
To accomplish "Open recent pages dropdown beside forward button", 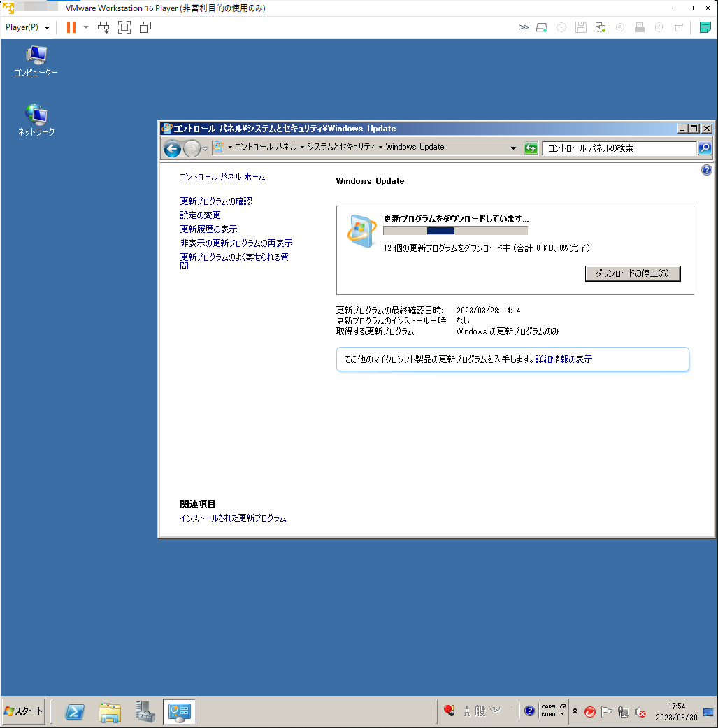I will click(x=205, y=149).
